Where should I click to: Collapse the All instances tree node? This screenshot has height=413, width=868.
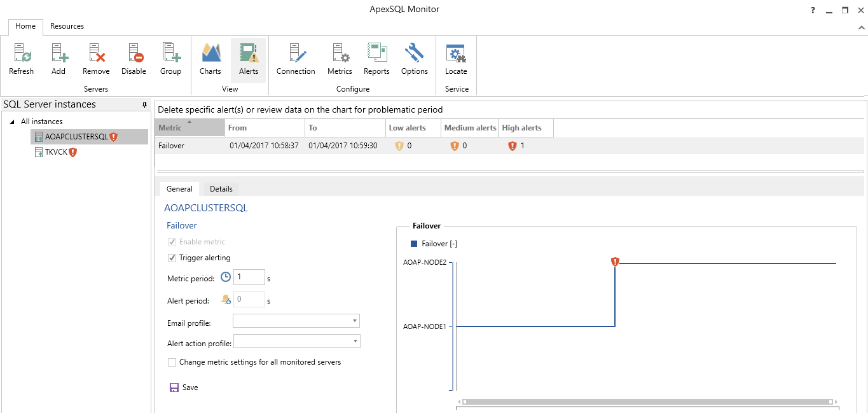point(12,122)
